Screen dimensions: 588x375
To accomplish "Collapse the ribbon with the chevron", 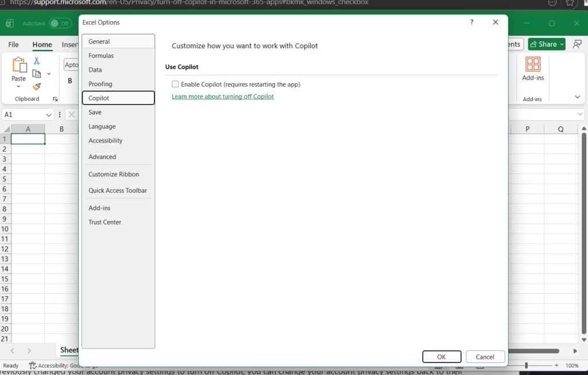I will 578,96.
